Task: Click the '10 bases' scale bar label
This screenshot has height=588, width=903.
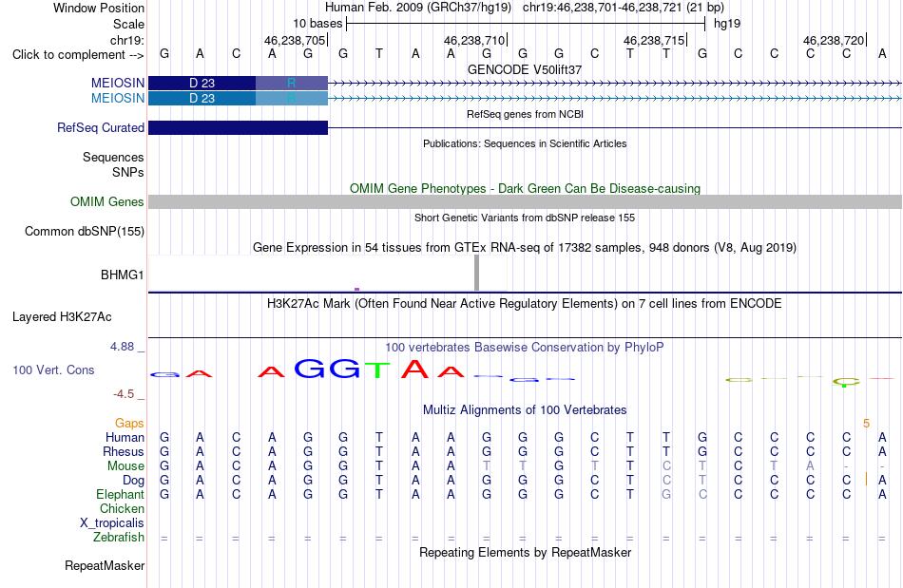Action: [x=317, y=24]
